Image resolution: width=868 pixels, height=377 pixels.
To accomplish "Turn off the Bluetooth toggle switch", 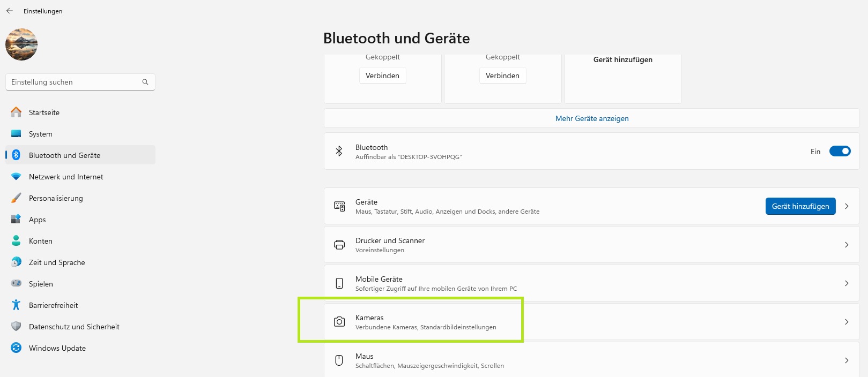I will [840, 152].
